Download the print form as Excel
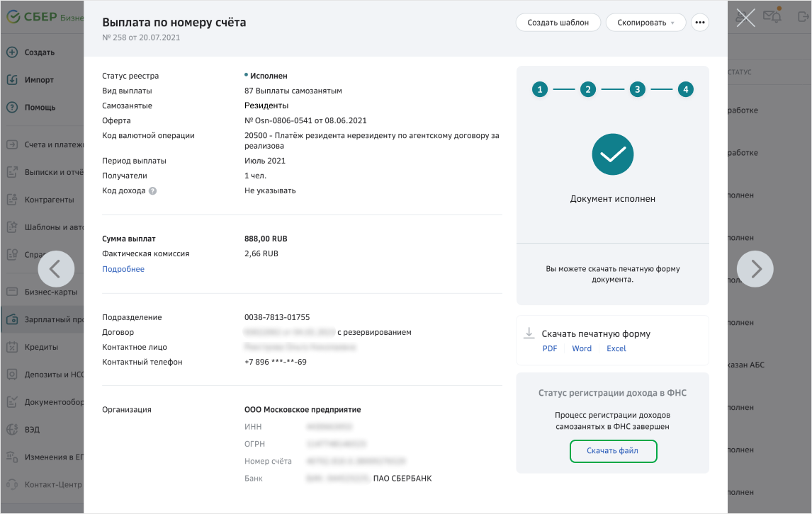 click(616, 348)
